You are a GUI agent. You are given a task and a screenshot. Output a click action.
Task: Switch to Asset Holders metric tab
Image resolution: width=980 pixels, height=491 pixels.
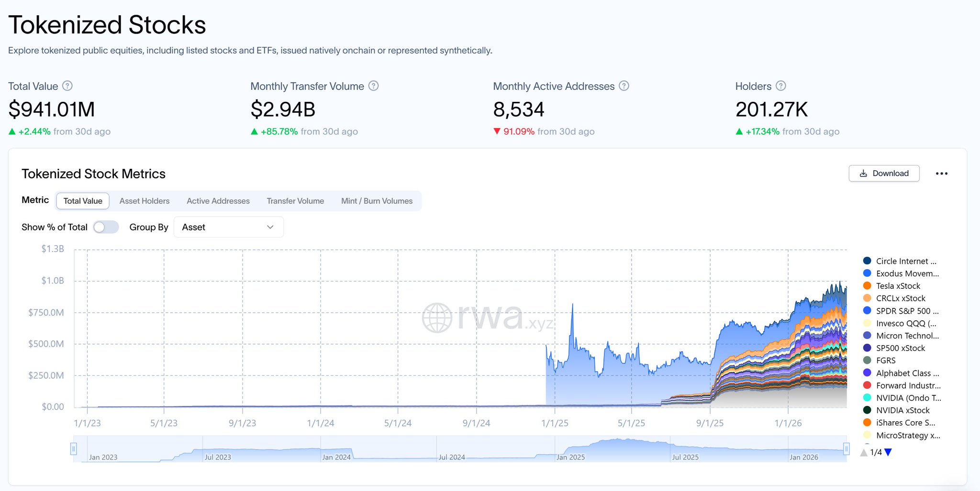[145, 201]
